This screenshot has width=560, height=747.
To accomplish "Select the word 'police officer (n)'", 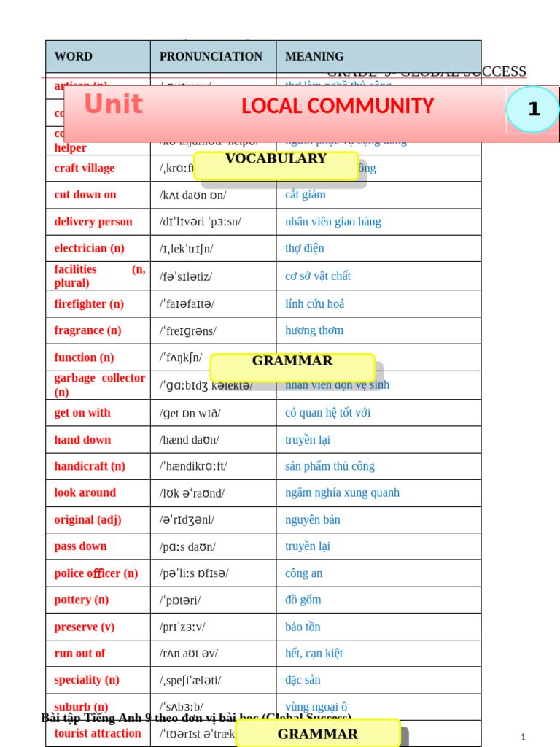I will tap(96, 573).
